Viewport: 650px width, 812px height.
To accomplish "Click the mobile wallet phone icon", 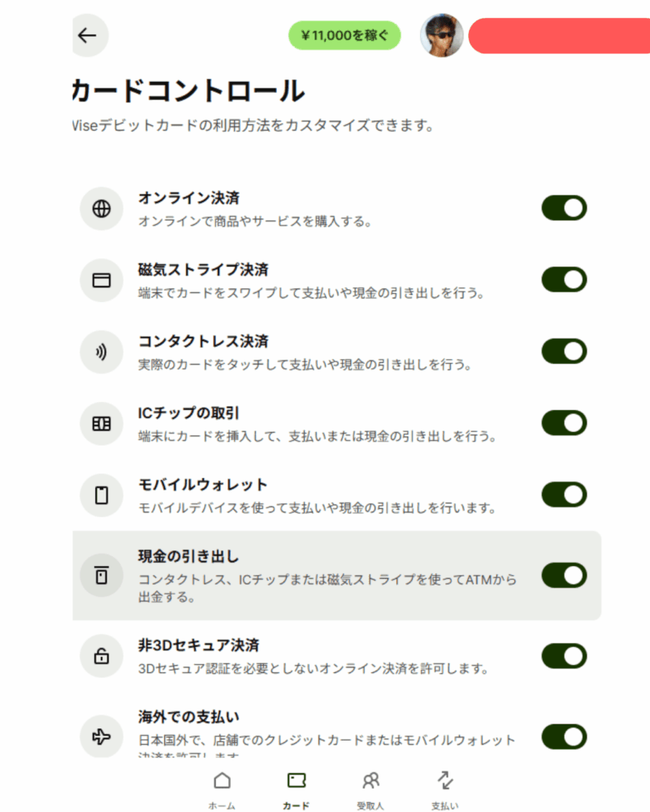I will [x=101, y=495].
